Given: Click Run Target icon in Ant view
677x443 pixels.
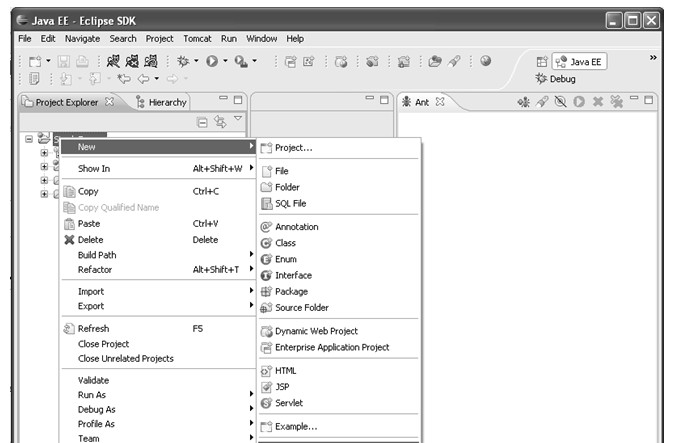Looking at the screenshot, I should tap(579, 102).
